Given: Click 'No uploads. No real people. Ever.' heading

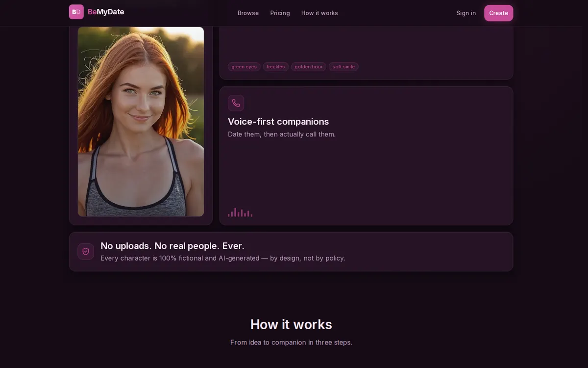Looking at the screenshot, I should [172, 246].
